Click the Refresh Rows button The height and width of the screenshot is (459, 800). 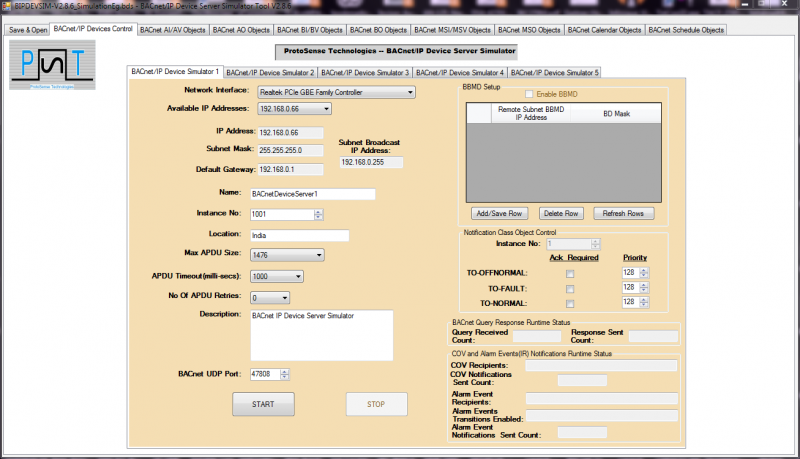click(x=623, y=213)
